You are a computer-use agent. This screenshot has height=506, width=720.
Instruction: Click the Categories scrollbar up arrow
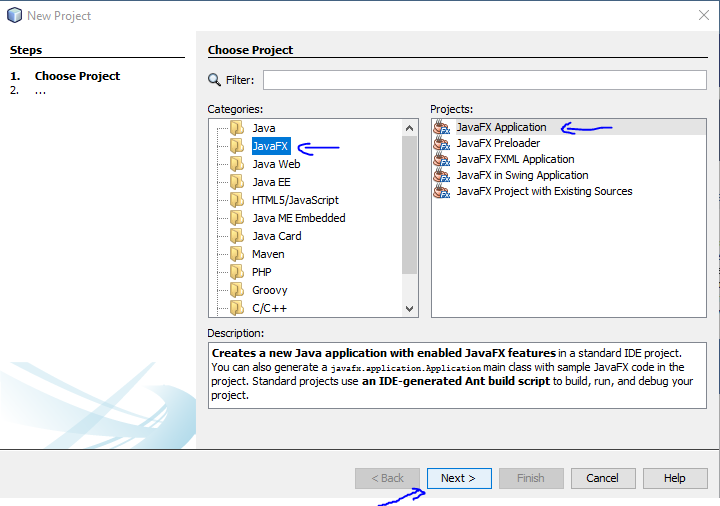click(410, 128)
